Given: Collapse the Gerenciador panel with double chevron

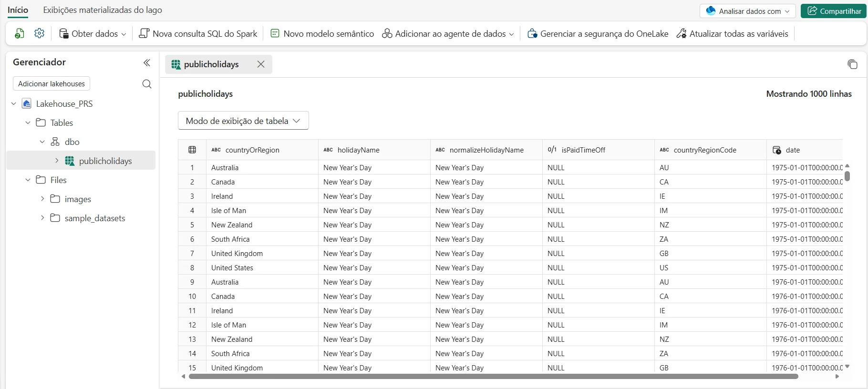Looking at the screenshot, I should point(147,62).
